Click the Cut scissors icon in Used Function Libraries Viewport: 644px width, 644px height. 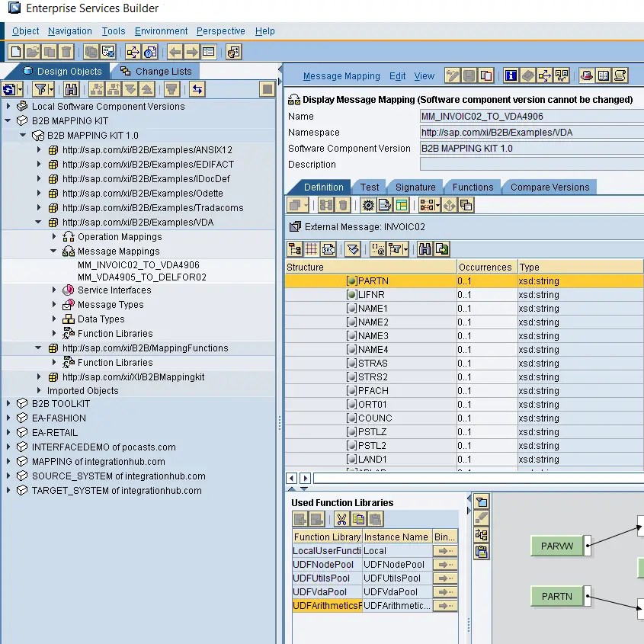tap(341, 521)
